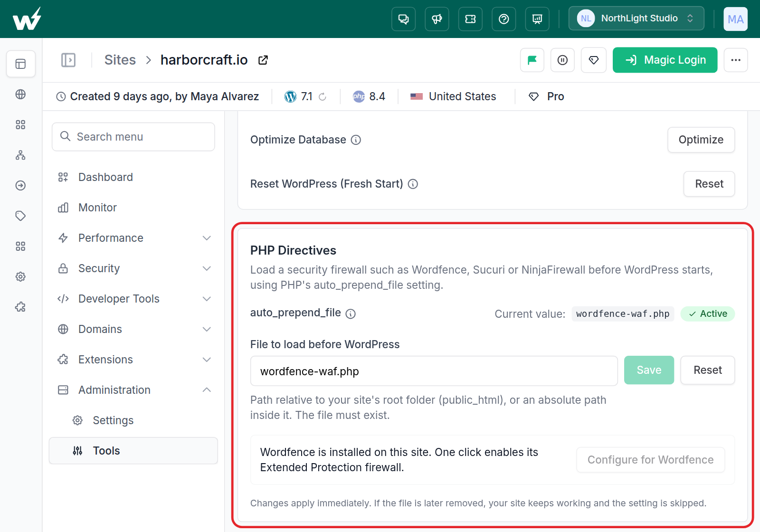Click the green flag icon button
This screenshot has height=532, width=760.
[532, 60]
